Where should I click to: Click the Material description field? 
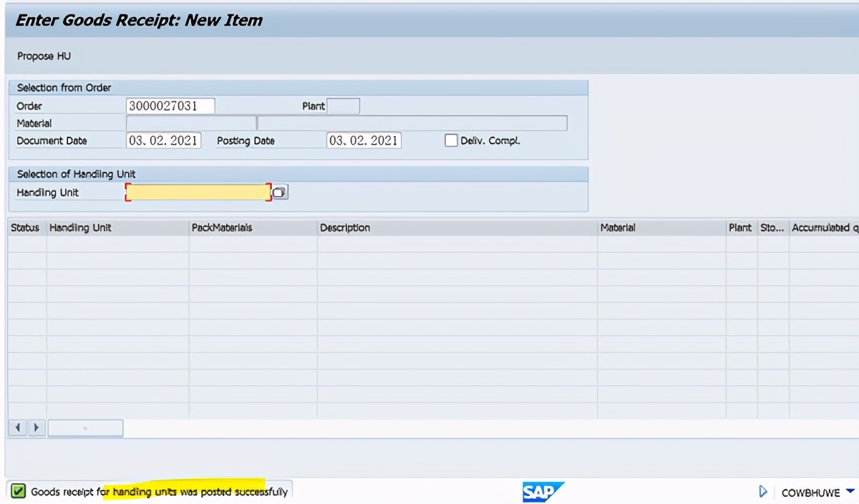point(412,123)
